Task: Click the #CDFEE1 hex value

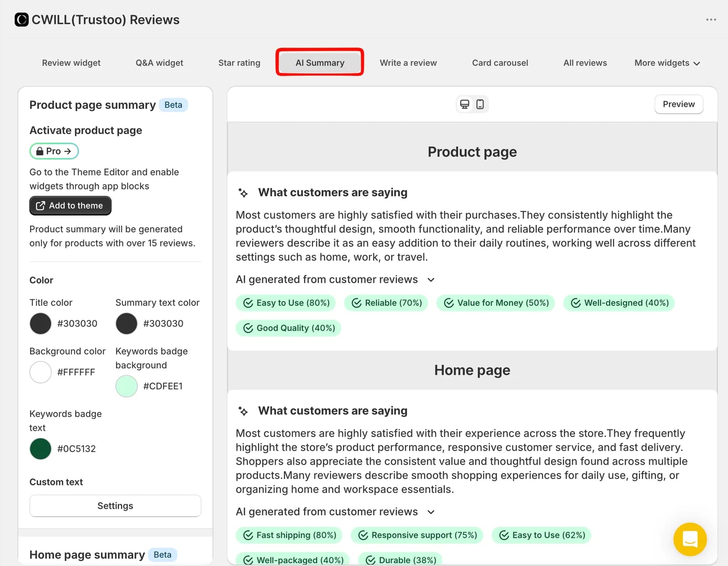Action: pos(163,386)
